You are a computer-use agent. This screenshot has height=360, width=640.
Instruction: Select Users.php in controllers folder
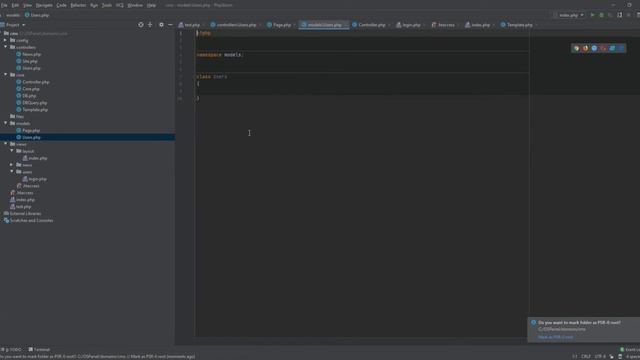coord(28,68)
